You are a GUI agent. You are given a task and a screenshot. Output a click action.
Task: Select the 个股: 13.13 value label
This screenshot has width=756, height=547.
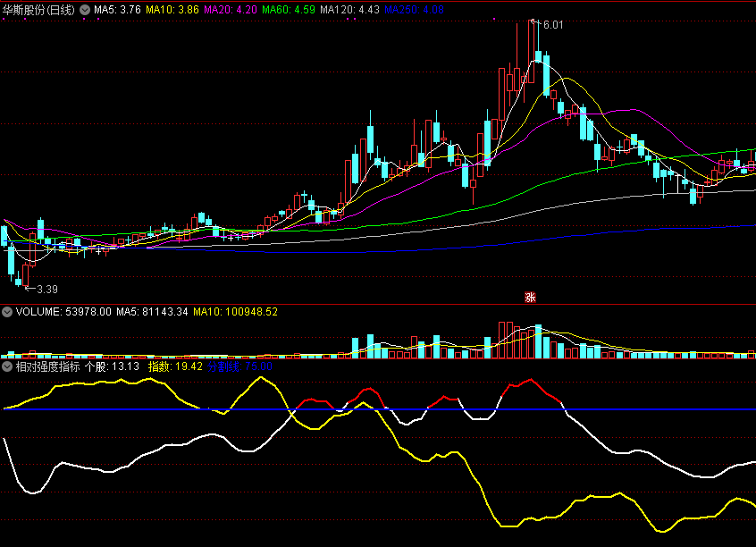[113, 366]
